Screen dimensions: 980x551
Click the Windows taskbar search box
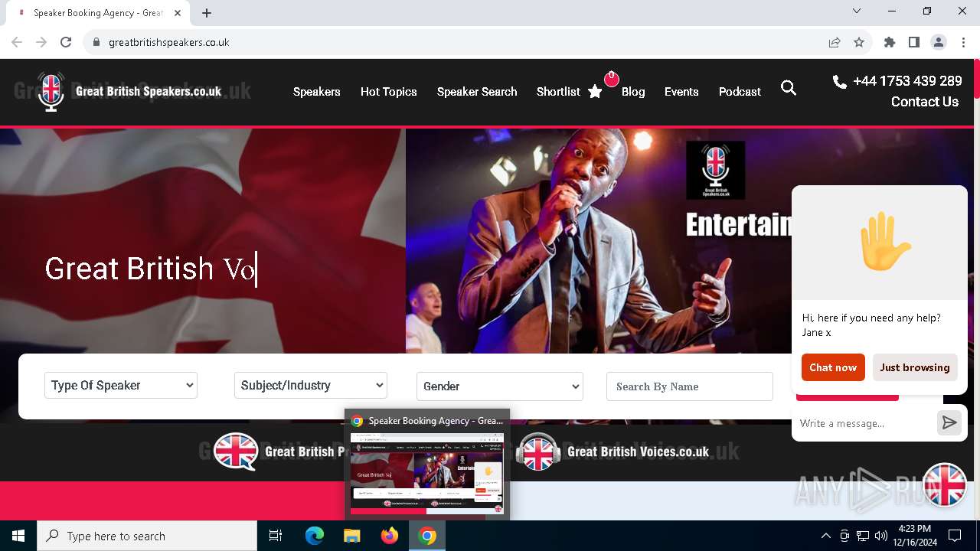pyautogui.click(x=147, y=536)
